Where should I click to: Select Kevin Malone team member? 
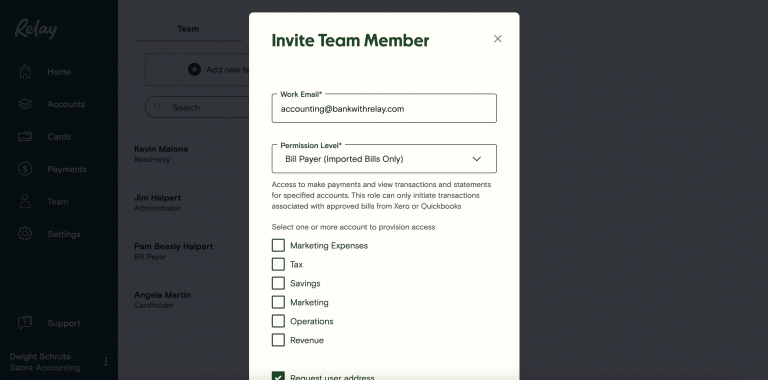(x=161, y=149)
